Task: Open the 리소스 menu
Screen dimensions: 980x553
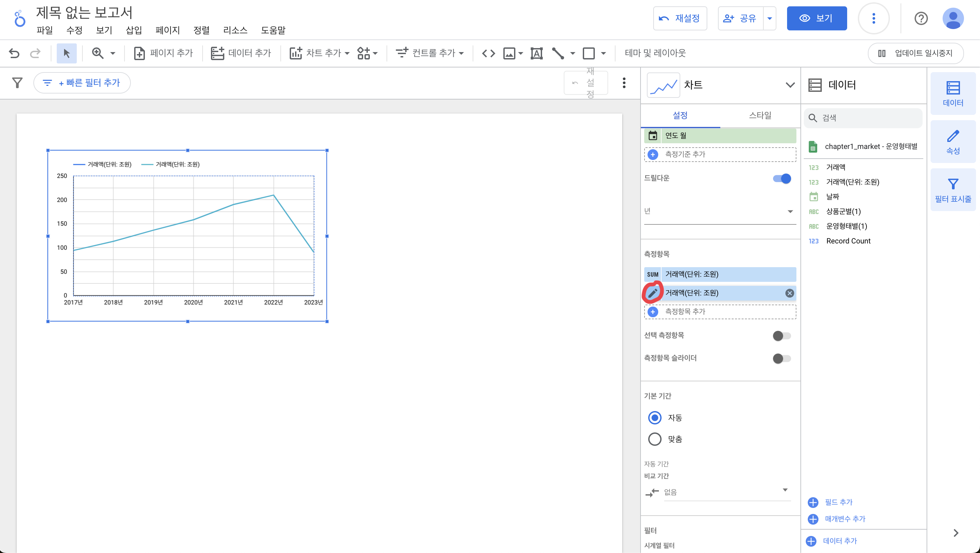Action: pos(235,30)
